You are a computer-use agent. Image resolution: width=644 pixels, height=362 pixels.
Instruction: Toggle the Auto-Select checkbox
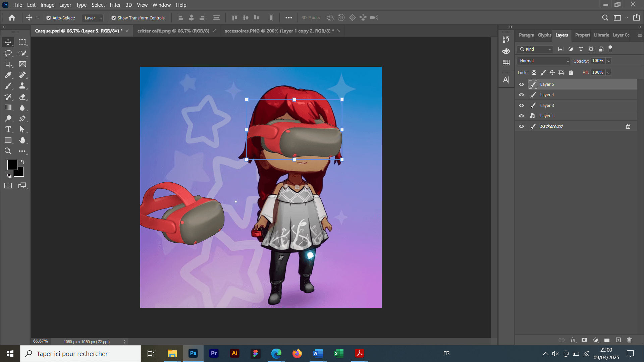point(49,18)
